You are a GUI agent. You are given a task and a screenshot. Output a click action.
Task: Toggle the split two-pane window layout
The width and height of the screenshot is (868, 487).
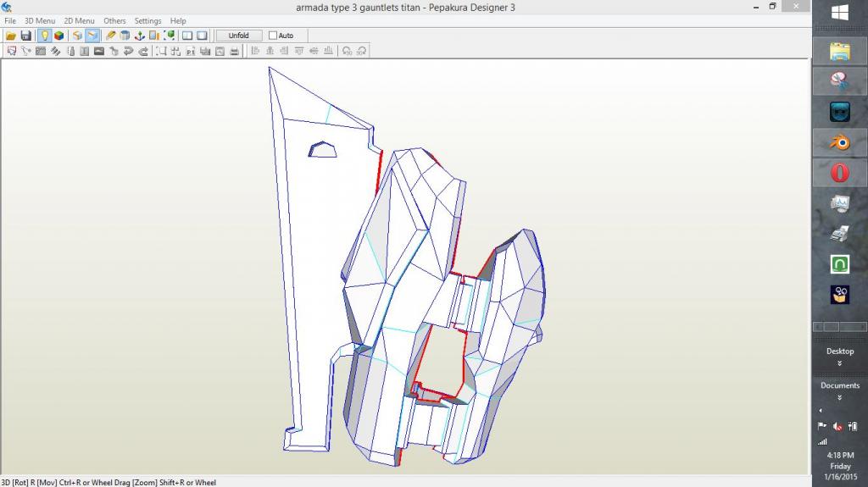coord(187,36)
